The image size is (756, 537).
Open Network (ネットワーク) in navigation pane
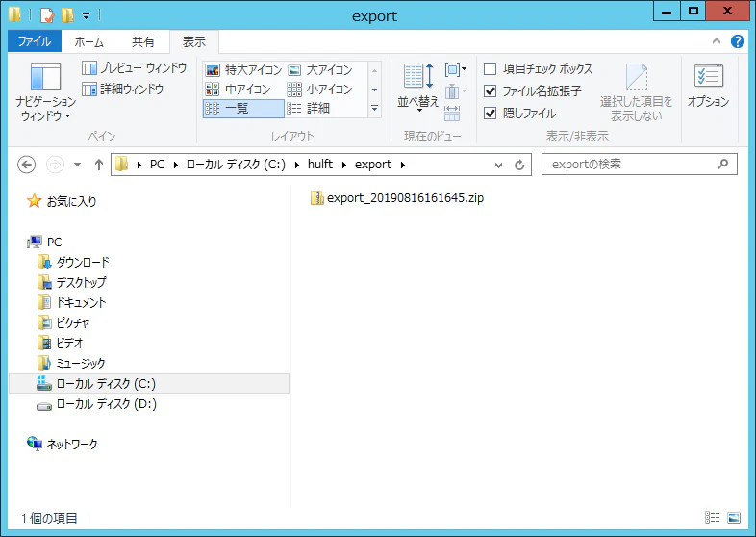point(63,444)
